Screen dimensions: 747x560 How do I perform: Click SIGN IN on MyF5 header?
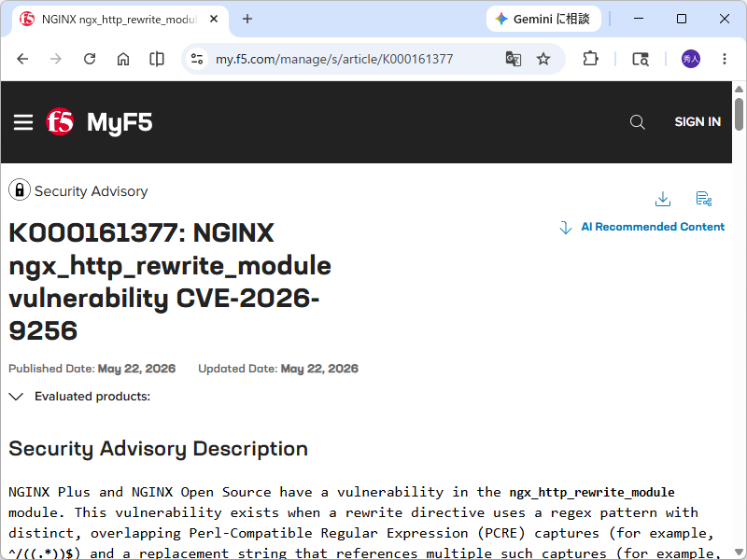698,122
